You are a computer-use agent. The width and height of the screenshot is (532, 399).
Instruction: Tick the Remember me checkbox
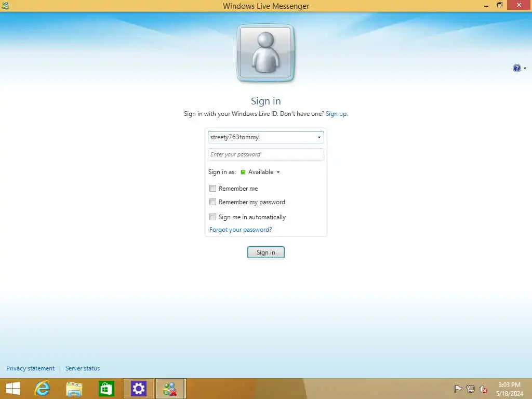coord(212,188)
